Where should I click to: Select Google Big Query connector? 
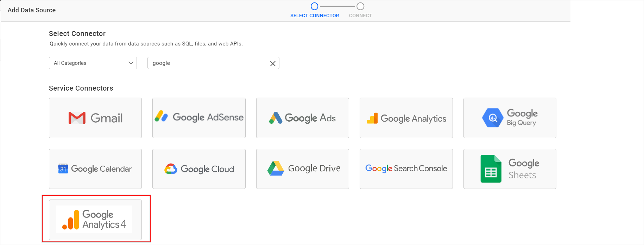[510, 118]
